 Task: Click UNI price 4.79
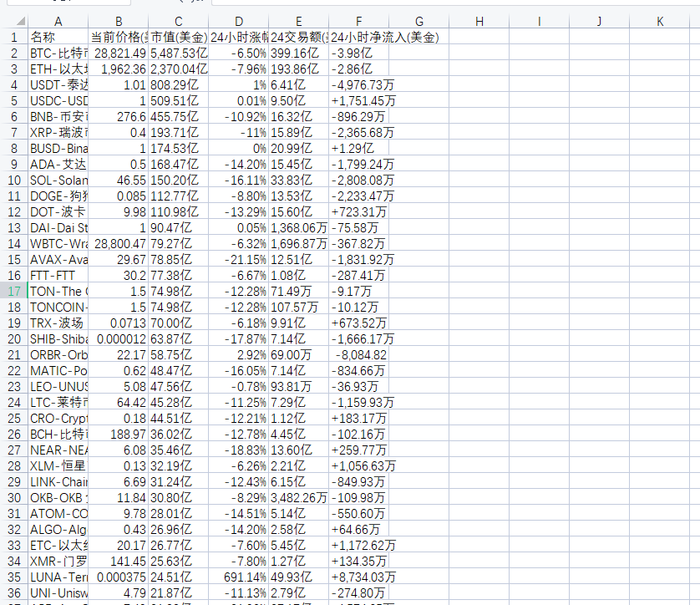[119, 593]
